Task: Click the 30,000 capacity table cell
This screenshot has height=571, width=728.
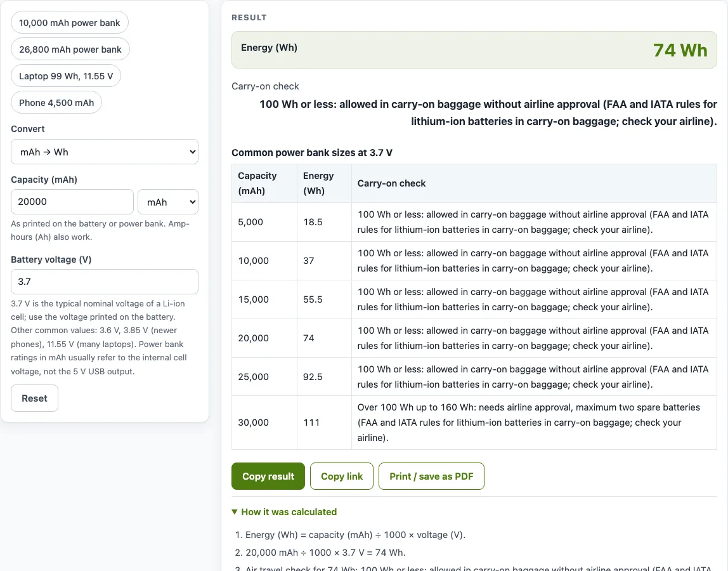Action: pos(264,423)
